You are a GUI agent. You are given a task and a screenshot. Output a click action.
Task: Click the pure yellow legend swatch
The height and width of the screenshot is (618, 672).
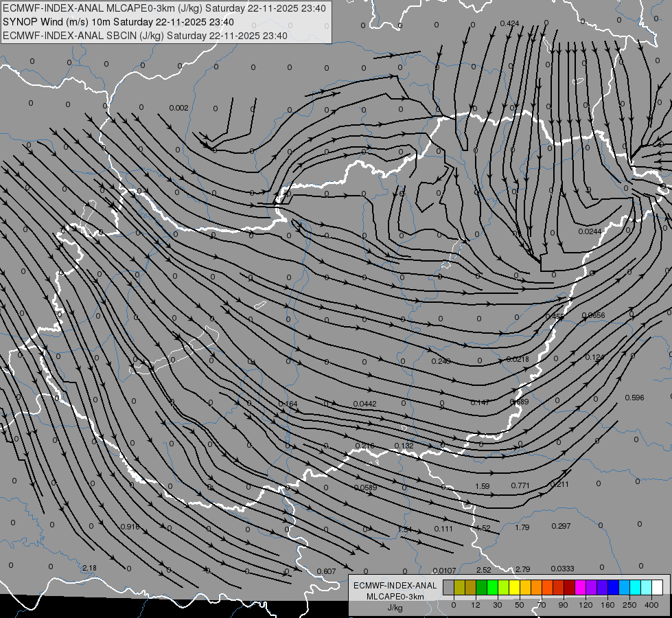pyautogui.click(x=514, y=587)
